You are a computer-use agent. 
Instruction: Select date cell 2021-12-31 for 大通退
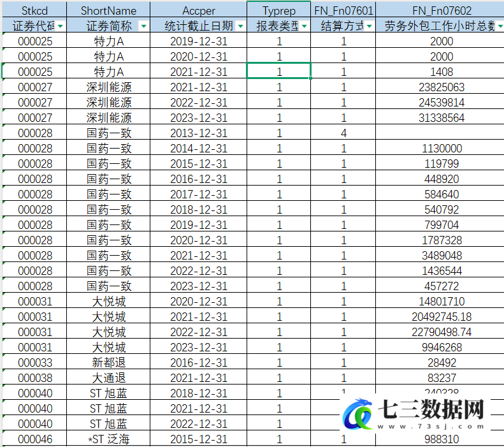tap(198, 378)
